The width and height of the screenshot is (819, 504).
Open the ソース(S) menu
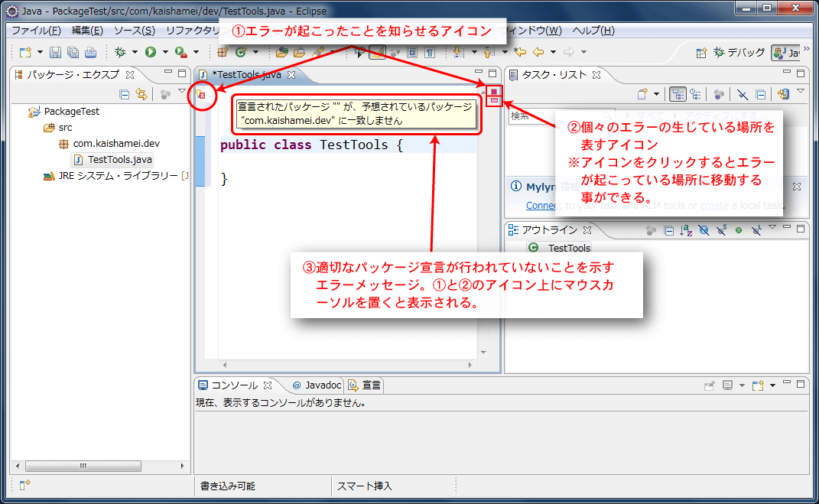tap(135, 31)
